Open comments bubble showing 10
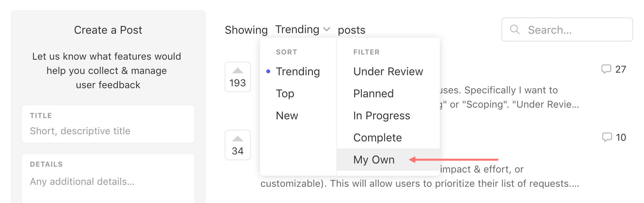 click(607, 137)
